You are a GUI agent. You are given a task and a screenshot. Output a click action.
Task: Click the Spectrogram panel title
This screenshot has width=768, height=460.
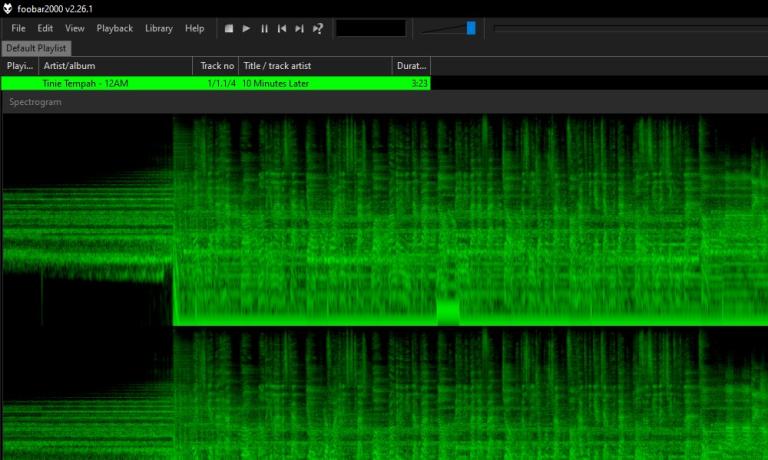coord(35,102)
